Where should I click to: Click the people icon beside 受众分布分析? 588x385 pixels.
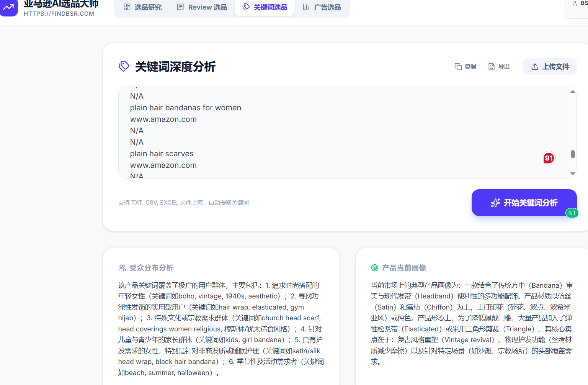pyautogui.click(x=122, y=268)
